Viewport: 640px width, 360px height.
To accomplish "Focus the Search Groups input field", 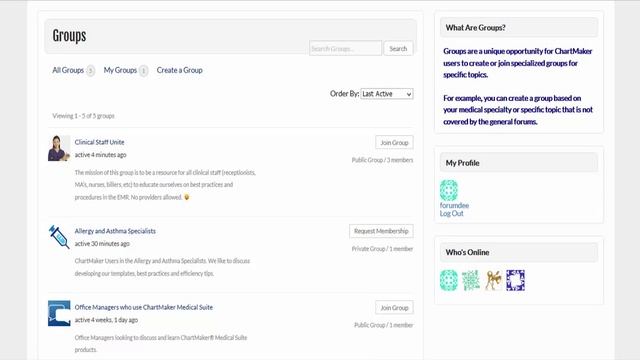I will (345, 49).
